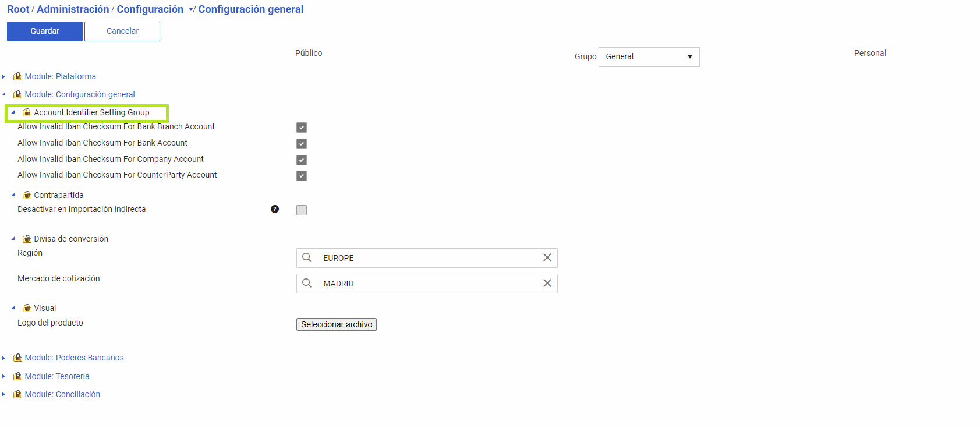The image size is (980, 428).
Task: Open Module: Conciliación link
Action: pos(62,394)
